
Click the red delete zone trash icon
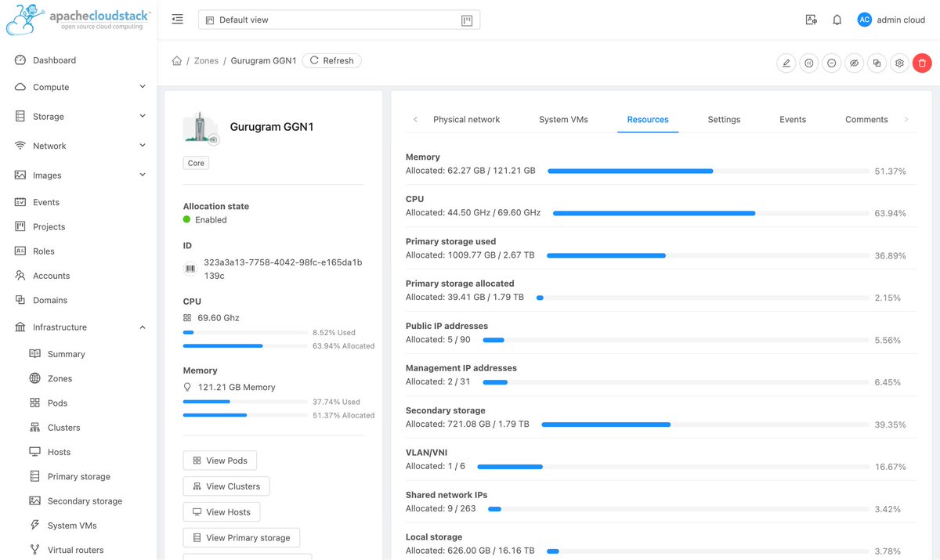coord(922,63)
